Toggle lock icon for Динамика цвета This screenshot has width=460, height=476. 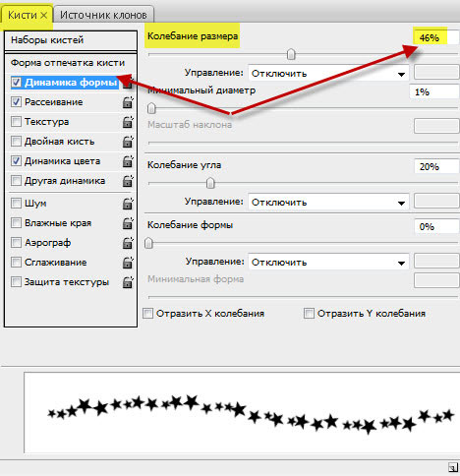click(128, 161)
